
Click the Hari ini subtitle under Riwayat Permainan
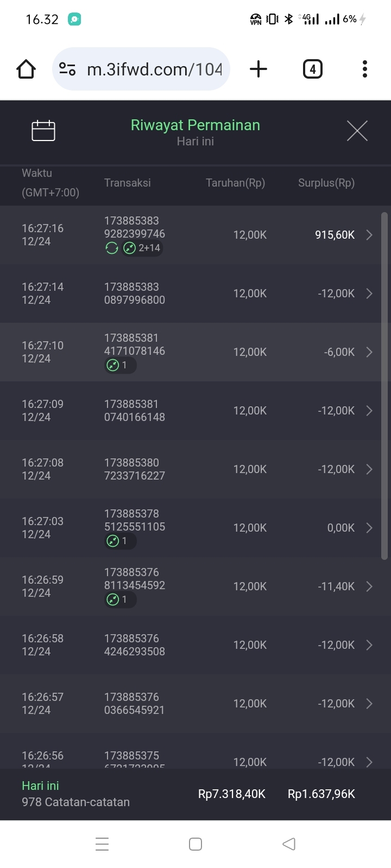[195, 141]
